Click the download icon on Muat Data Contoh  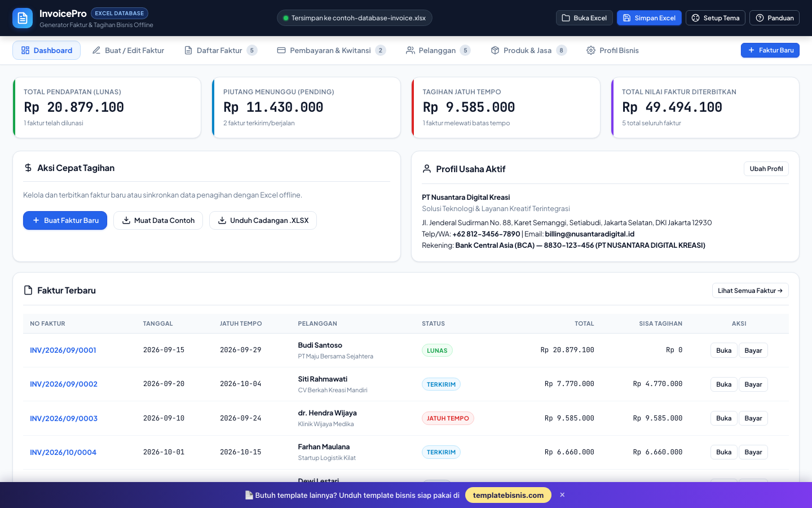coord(126,221)
